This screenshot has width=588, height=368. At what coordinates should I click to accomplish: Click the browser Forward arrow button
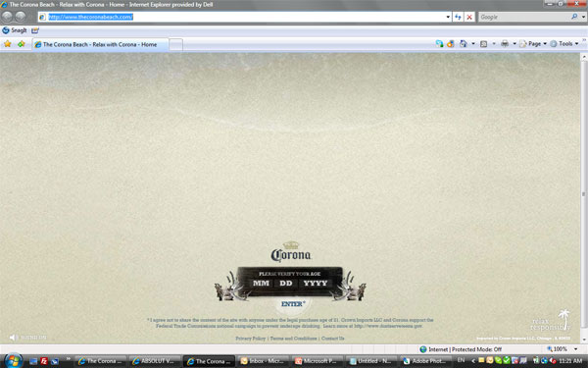coord(21,17)
